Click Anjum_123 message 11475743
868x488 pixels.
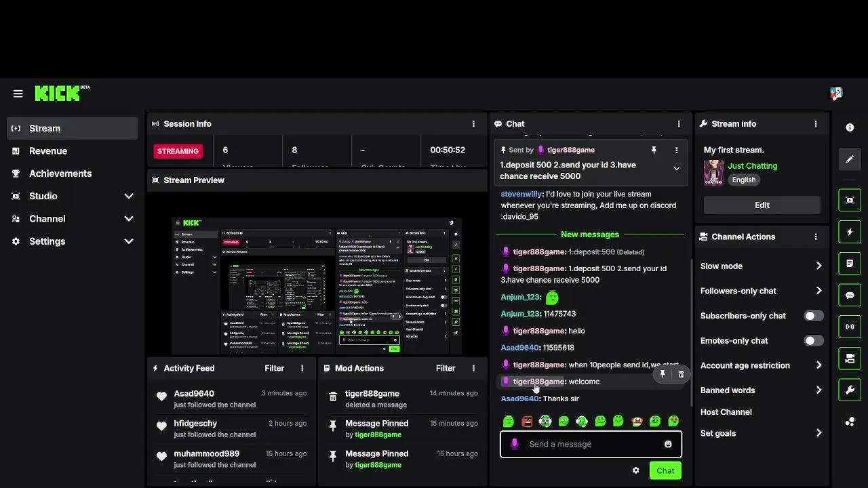[x=538, y=314]
